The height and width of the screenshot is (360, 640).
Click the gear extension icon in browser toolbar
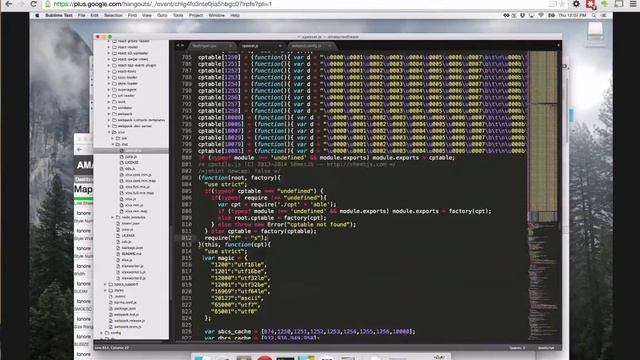tap(576, 4)
